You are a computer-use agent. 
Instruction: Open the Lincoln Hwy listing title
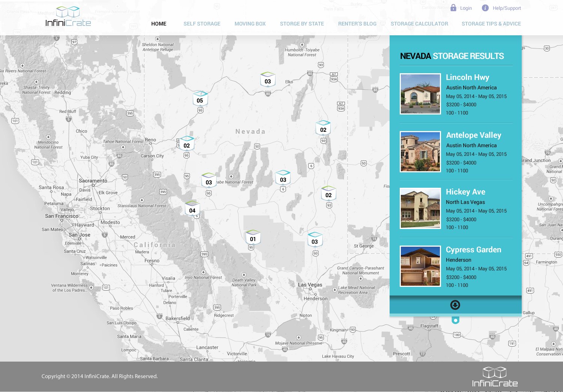click(x=467, y=77)
